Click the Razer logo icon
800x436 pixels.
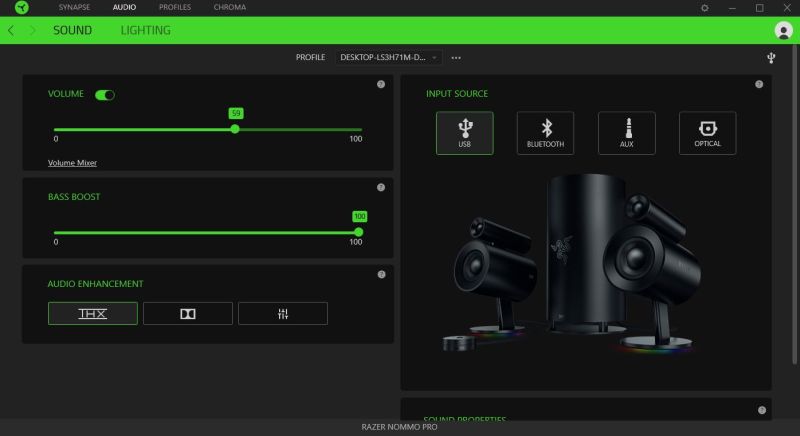tap(21, 7)
